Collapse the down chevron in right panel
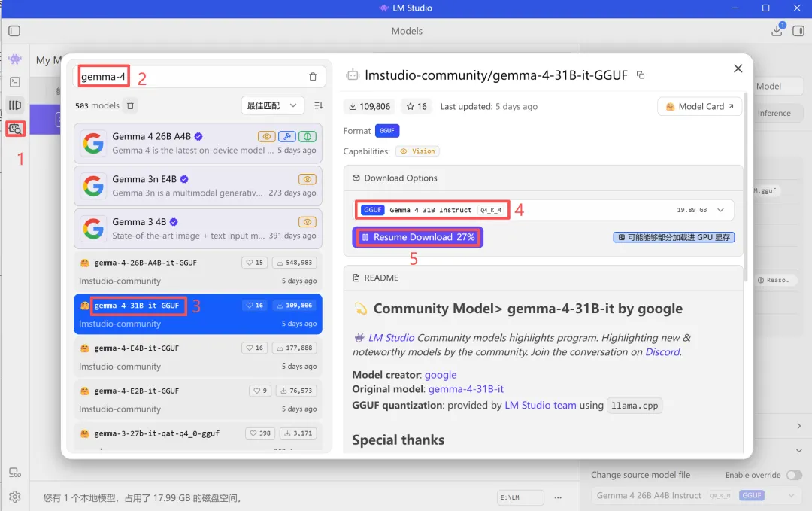812x511 pixels. point(798,451)
